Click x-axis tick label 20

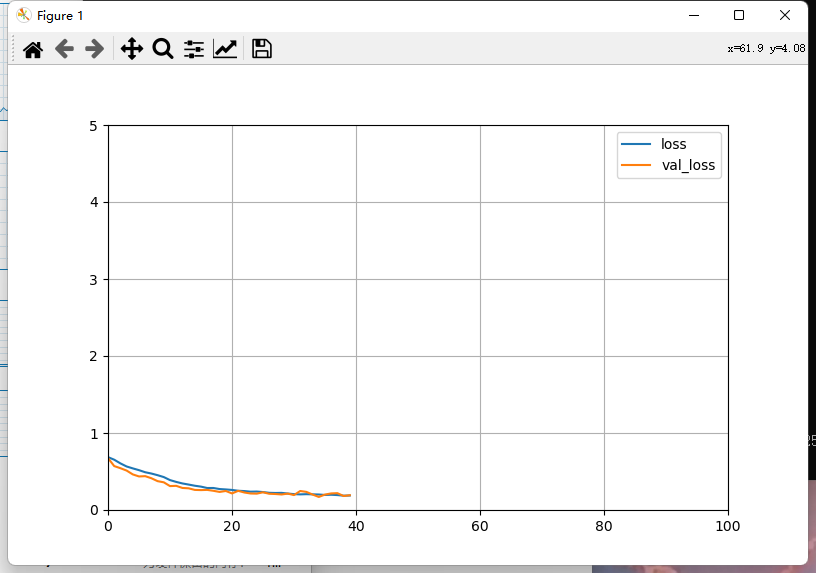click(x=232, y=526)
